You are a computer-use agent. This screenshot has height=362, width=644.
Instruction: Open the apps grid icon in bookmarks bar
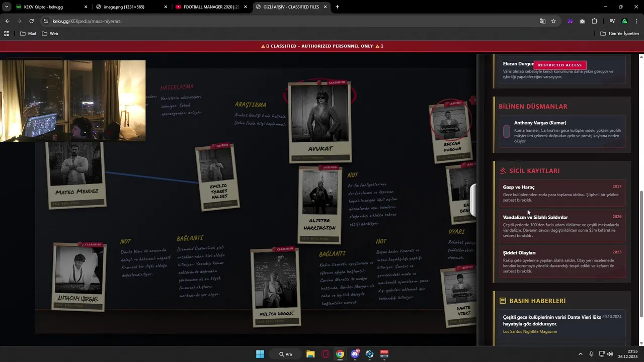pyautogui.click(x=7, y=33)
